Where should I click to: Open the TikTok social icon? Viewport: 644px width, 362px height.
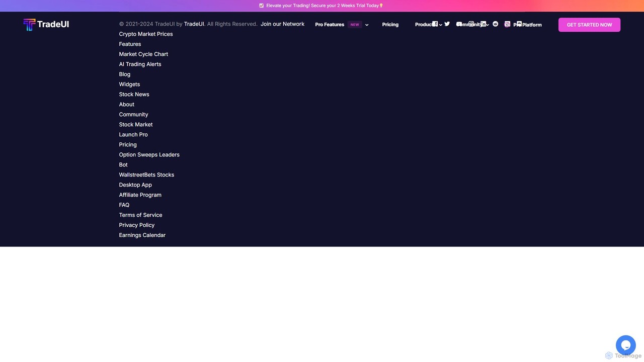click(507, 24)
